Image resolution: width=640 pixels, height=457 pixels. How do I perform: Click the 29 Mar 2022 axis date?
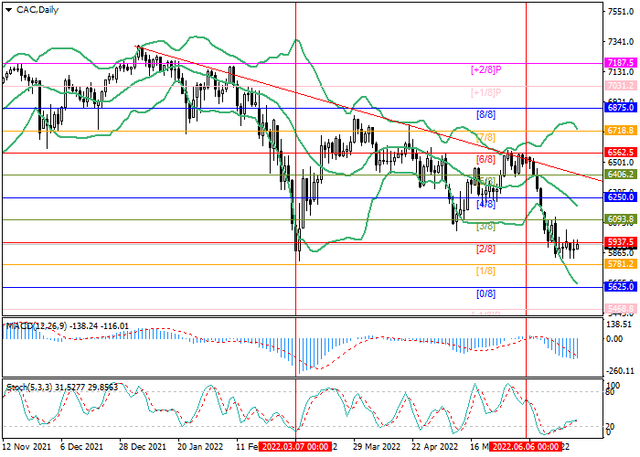tap(375, 449)
